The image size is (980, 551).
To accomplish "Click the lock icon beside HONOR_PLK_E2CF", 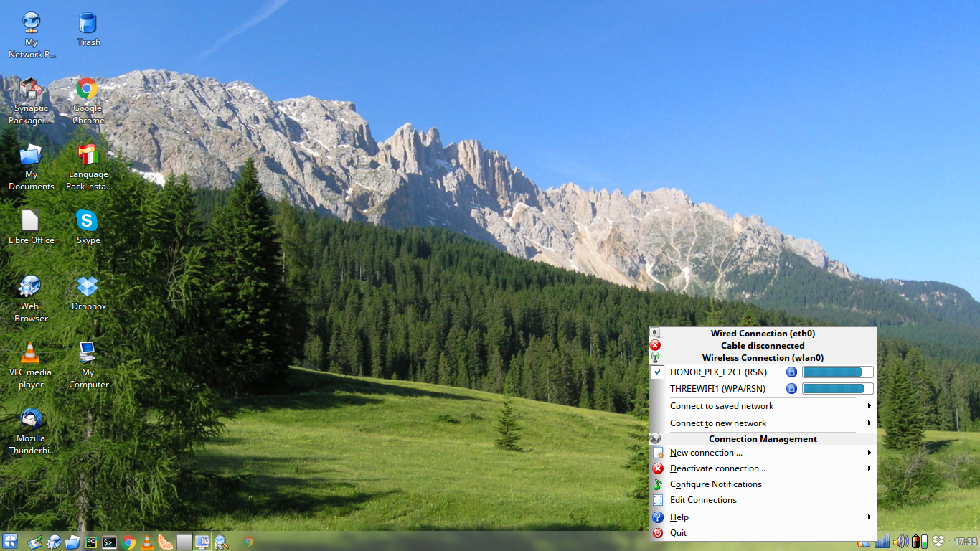I will pyautogui.click(x=791, y=372).
